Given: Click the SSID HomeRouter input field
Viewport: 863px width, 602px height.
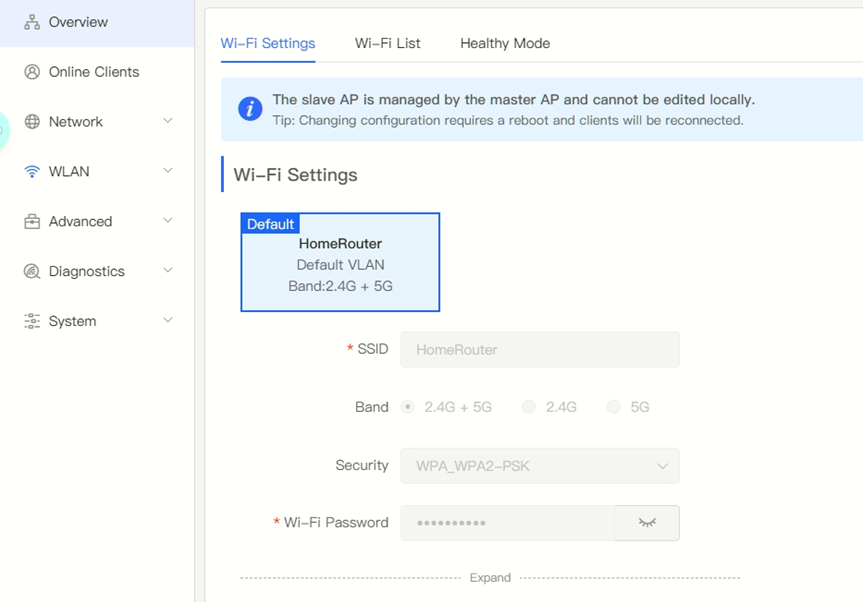Looking at the screenshot, I should click(540, 349).
